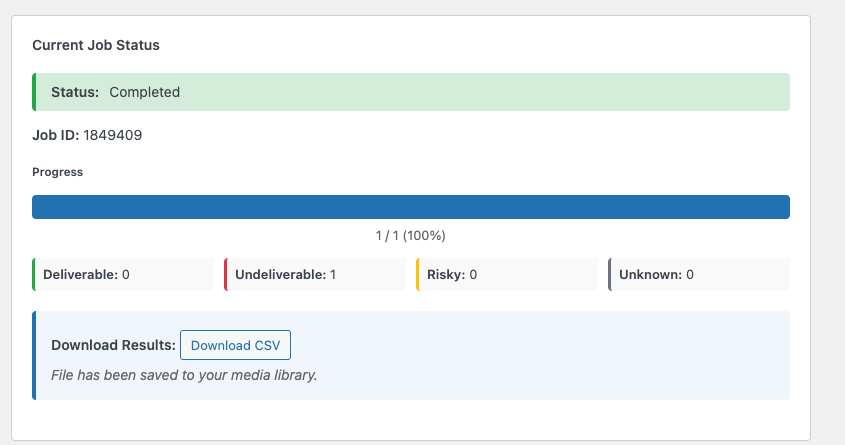Image resolution: width=845 pixels, height=445 pixels.
Task: Click the green left edge of status banner
Action: point(34,92)
